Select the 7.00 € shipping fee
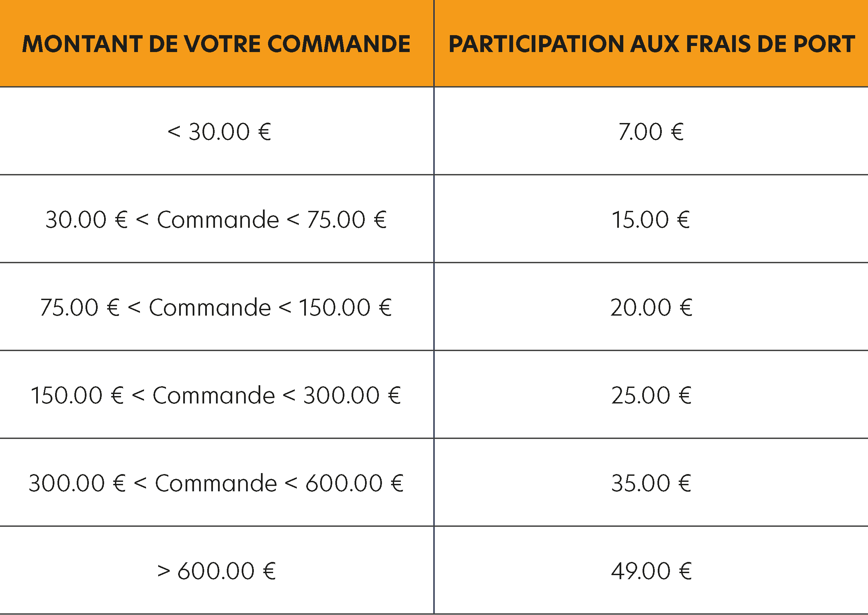 pyautogui.click(x=651, y=132)
